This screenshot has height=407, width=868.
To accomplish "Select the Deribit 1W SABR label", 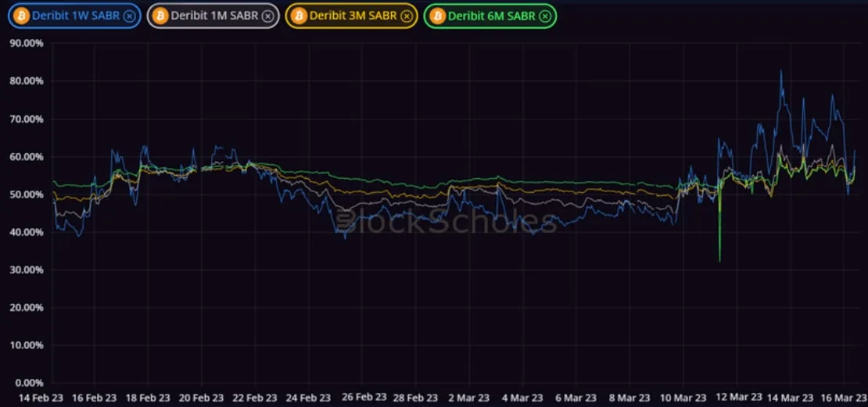I will (76, 16).
